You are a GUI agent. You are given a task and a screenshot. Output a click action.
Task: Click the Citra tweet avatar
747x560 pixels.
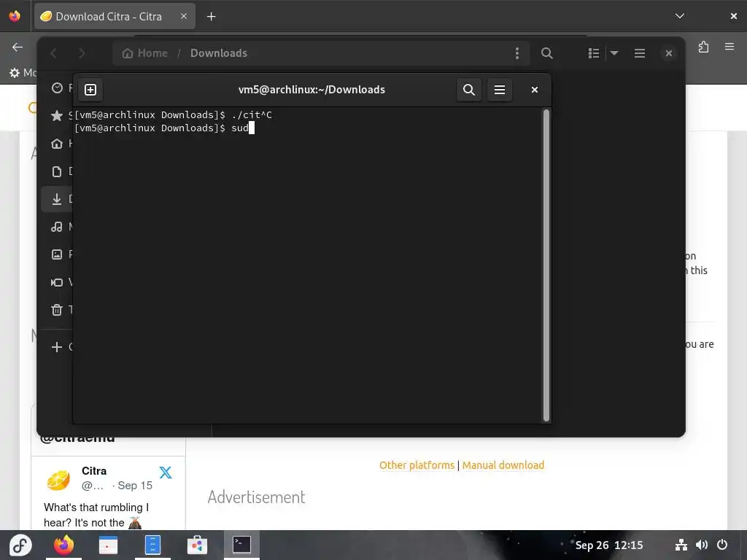pyautogui.click(x=58, y=480)
